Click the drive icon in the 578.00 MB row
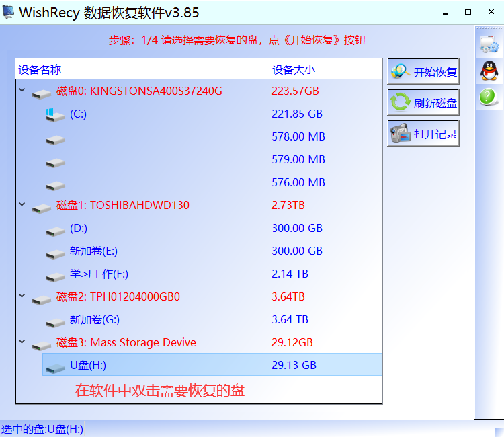Viewport: 504px width, 437px height. click(55, 140)
